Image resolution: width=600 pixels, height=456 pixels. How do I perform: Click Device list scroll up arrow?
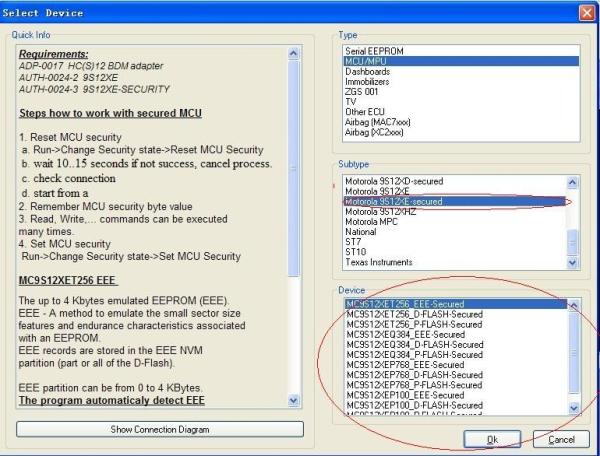(574, 305)
